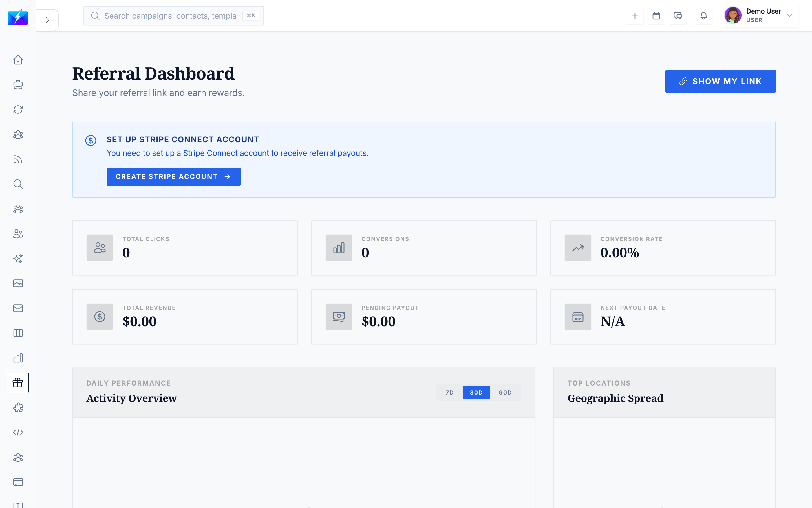Open the magnifier icon in the sidebar
The width and height of the screenshot is (812, 508).
(x=18, y=184)
